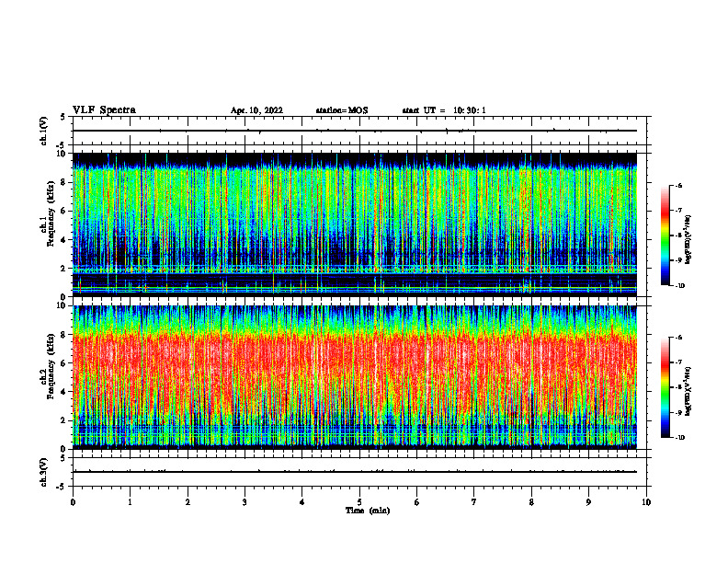Click the "6" kHz tick on ch.2 frequency axis

(x=64, y=363)
